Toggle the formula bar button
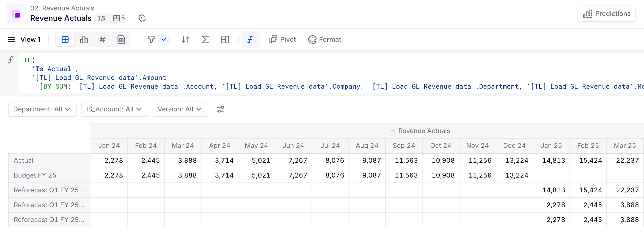This screenshot has height=236, width=644. click(x=250, y=40)
